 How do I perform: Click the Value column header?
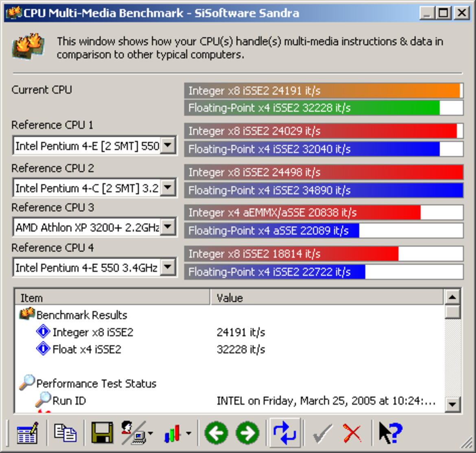click(327, 298)
